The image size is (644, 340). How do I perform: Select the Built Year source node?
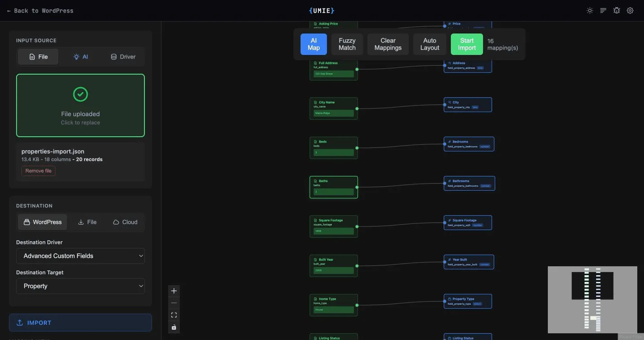pyautogui.click(x=334, y=266)
